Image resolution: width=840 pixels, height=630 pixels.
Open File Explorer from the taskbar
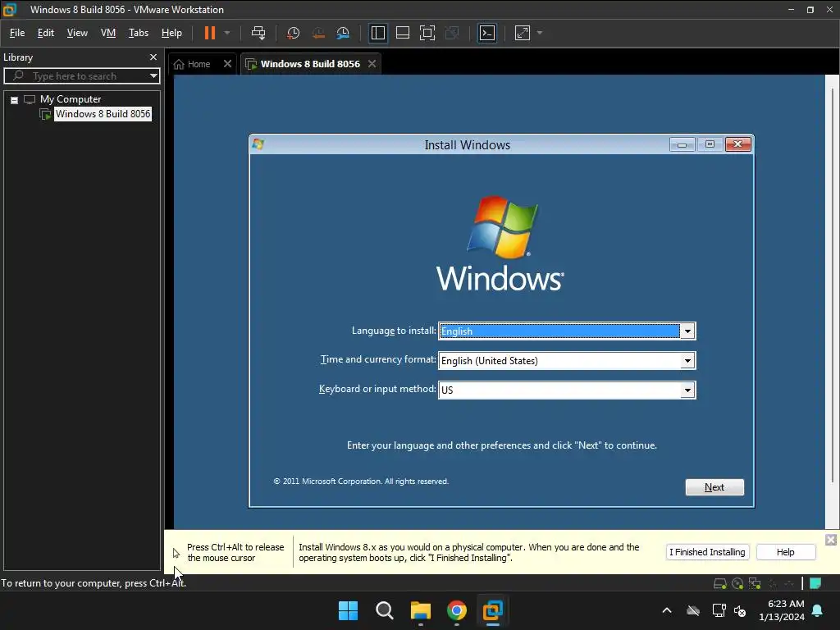421,610
